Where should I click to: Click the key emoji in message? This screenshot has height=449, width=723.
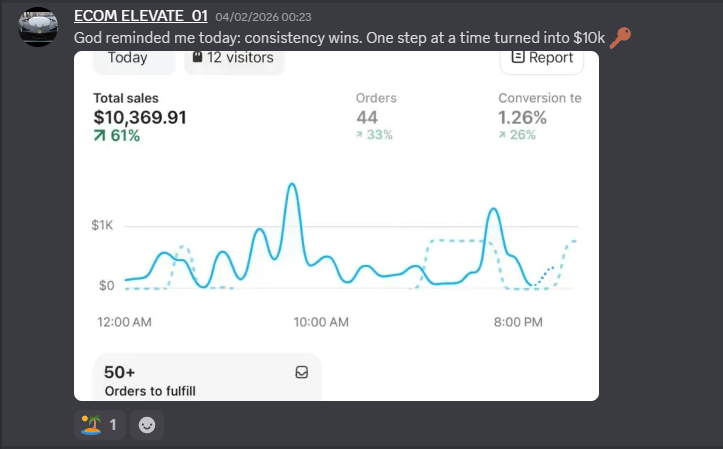[x=620, y=38]
